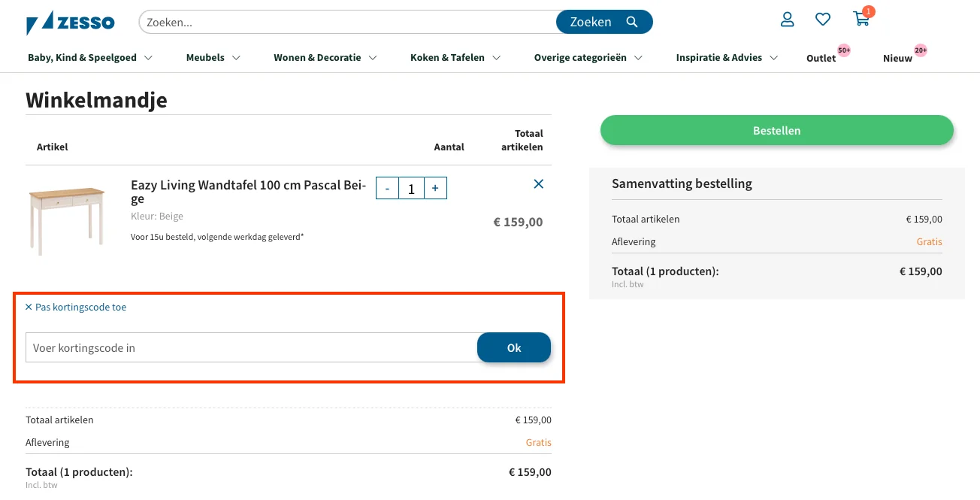This screenshot has width=980, height=500.
Task: Open the Inspiratie & Advies menu
Action: tap(726, 58)
